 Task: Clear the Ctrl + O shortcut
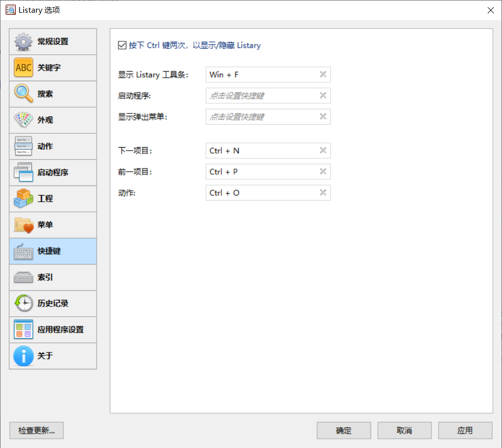323,193
